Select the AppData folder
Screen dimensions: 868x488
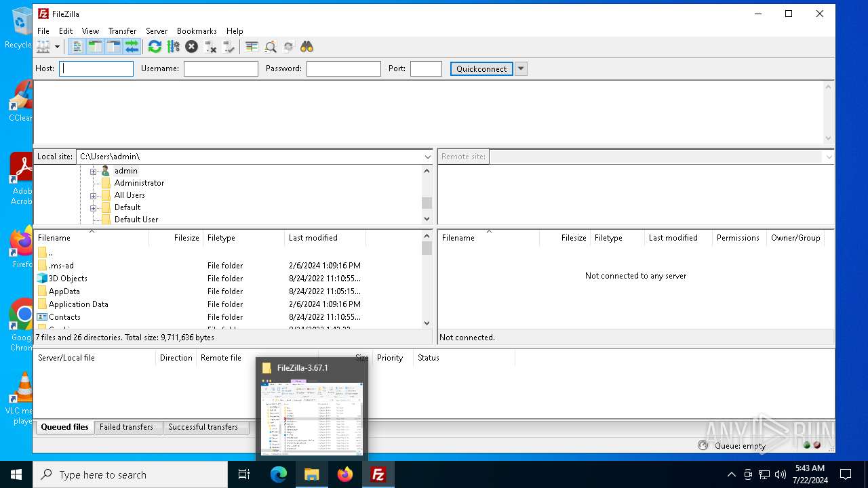point(228,291)
